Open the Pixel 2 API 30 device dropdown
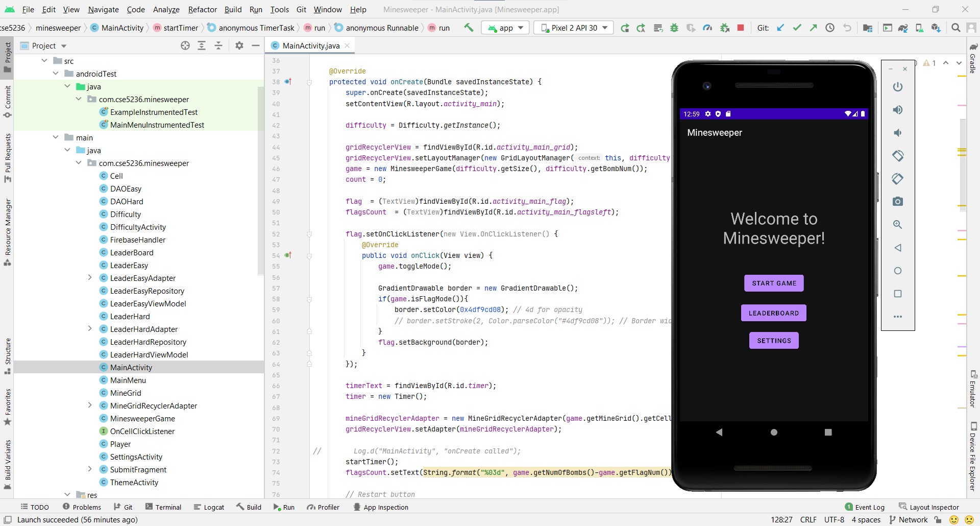The height and width of the screenshot is (526, 980). (574, 28)
